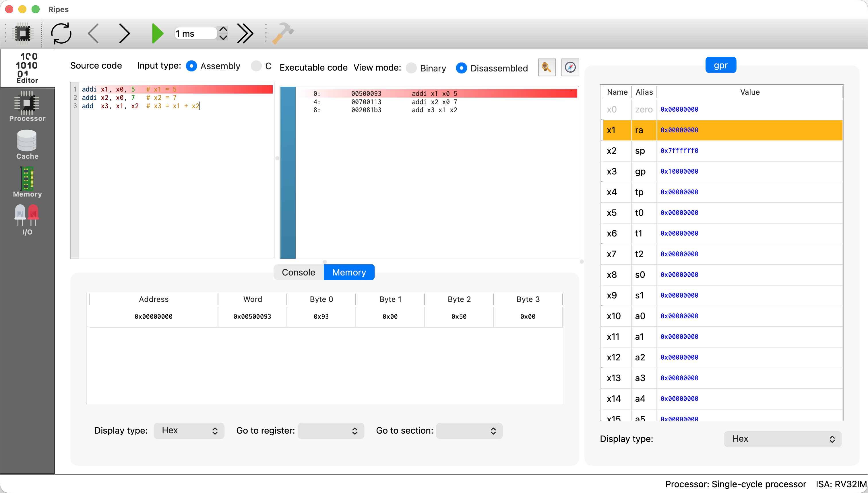The image size is (868, 493).
Task: Open register Display type Hex dropdown
Action: point(783,439)
